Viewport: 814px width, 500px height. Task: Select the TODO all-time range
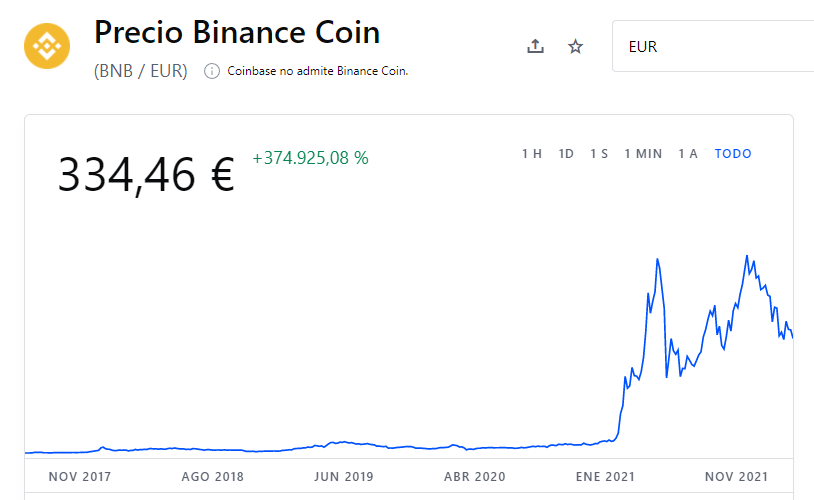733,154
